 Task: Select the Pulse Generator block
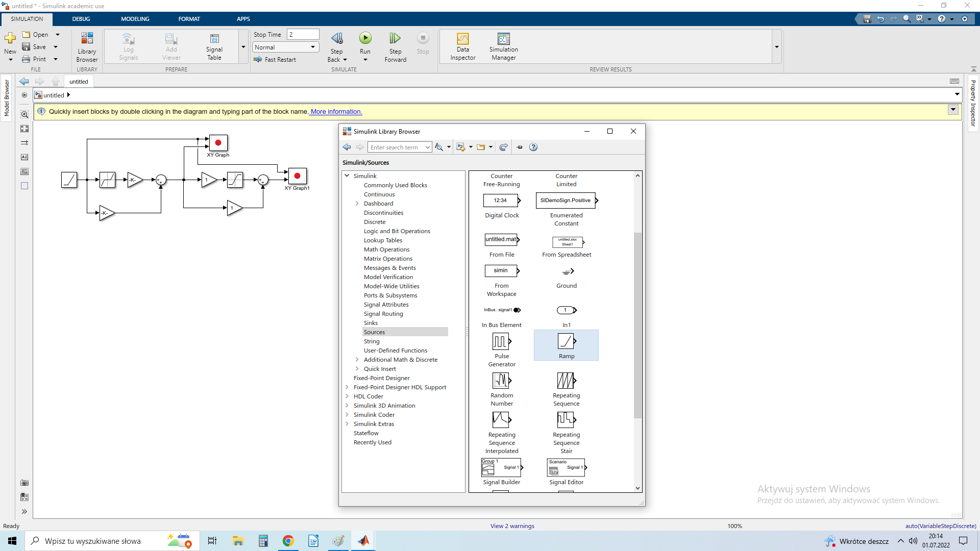(501, 349)
